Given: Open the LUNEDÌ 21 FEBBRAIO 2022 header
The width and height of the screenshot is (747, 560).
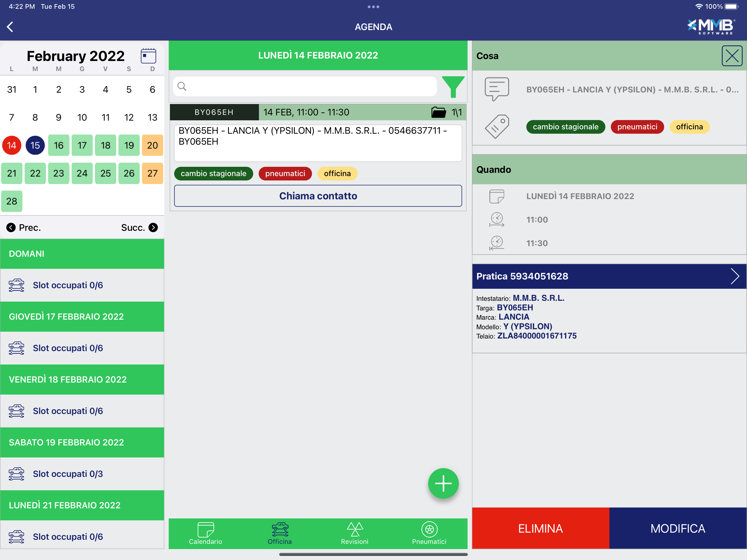Looking at the screenshot, I should pyautogui.click(x=82, y=505).
